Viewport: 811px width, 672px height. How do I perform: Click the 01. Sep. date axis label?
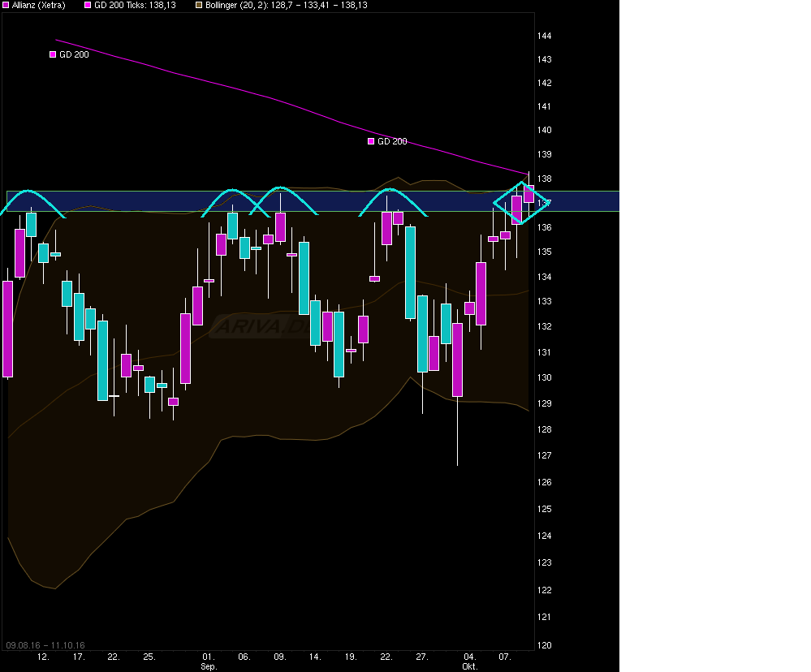pos(209,661)
